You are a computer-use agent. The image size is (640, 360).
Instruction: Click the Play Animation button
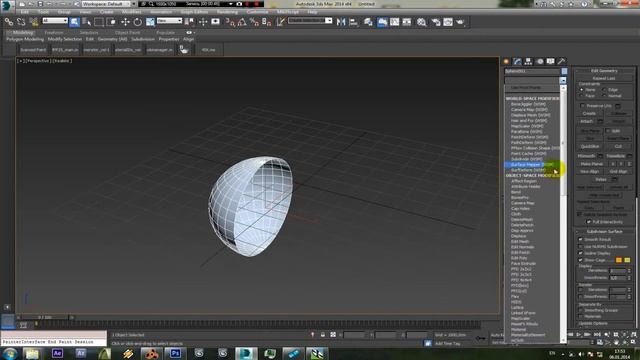[579, 335]
